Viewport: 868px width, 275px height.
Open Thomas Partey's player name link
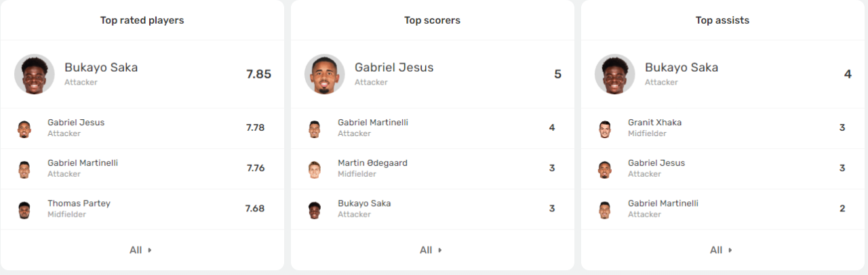[x=79, y=203]
